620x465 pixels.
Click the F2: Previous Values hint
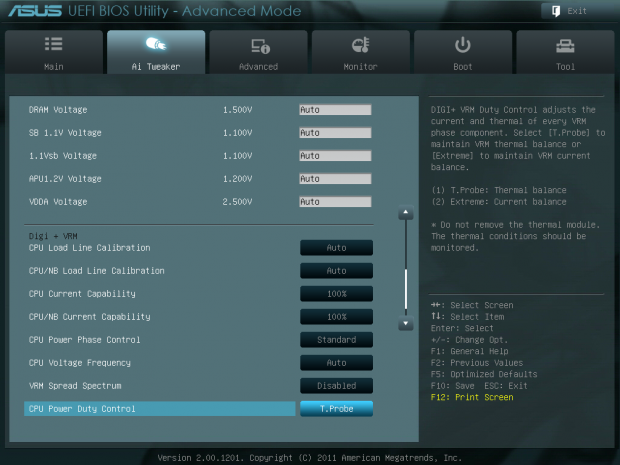click(x=477, y=363)
